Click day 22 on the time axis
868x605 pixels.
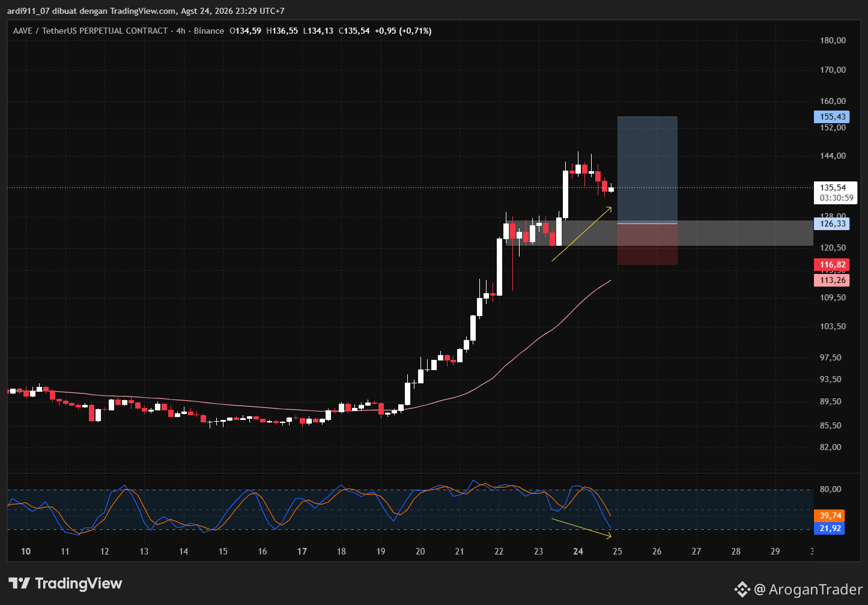pyautogui.click(x=499, y=552)
